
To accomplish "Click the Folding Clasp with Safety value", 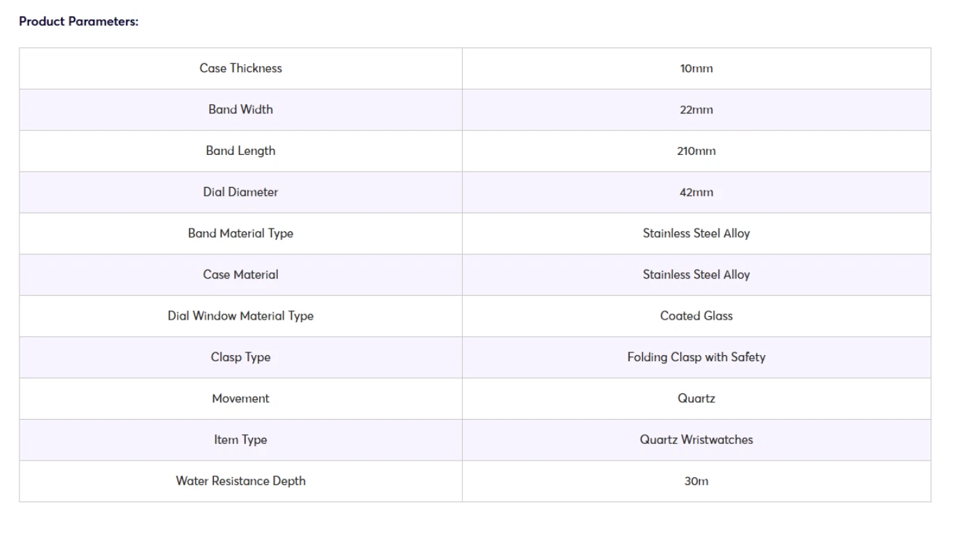I will (696, 357).
